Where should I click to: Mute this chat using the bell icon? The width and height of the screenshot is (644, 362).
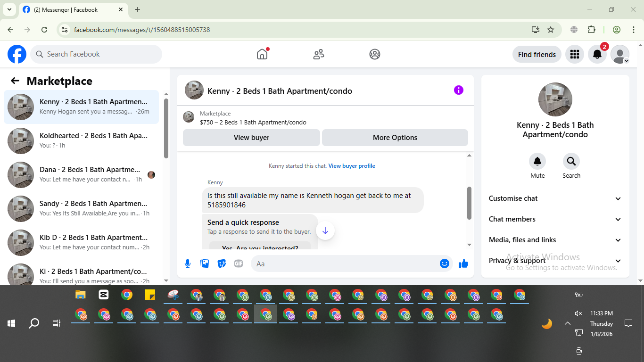click(x=537, y=162)
